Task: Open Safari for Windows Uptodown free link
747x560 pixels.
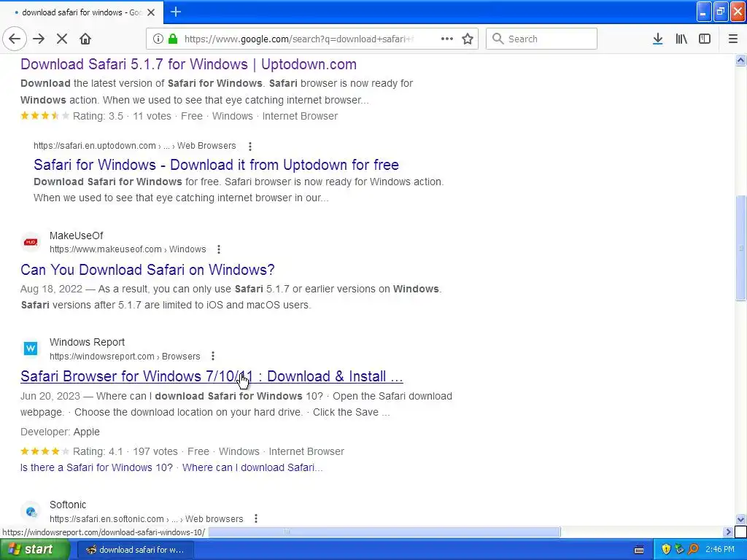Action: 216,165
